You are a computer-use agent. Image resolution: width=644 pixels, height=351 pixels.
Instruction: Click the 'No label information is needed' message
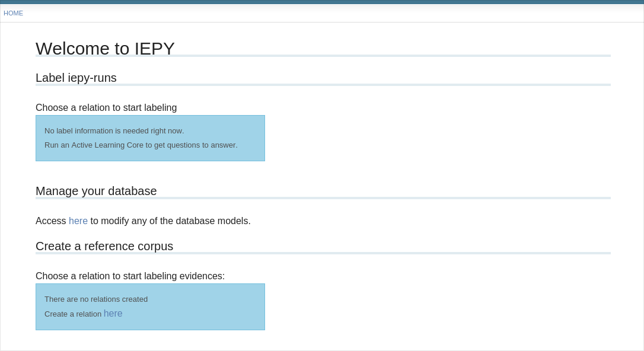click(114, 131)
